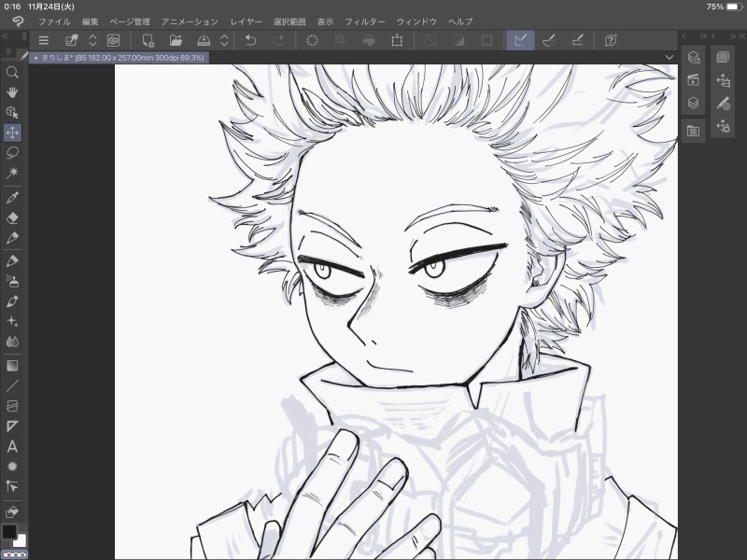Toggle Snap to special ruler

point(549,40)
